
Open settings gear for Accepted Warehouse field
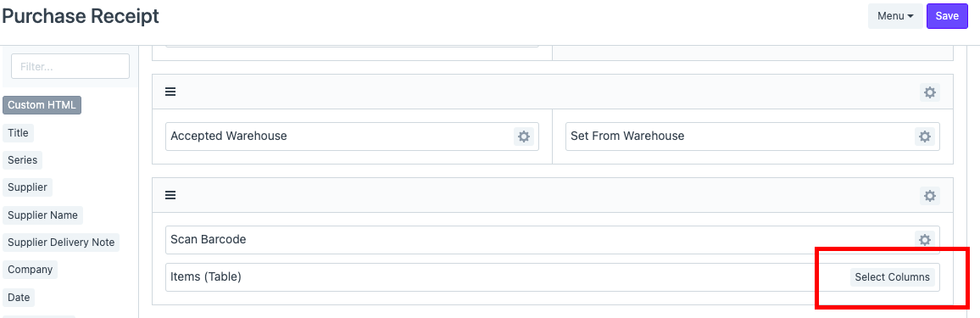coord(524,137)
